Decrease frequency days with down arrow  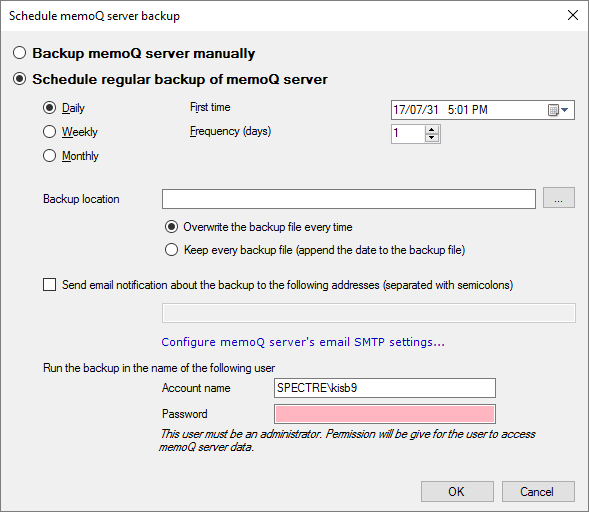point(432,138)
